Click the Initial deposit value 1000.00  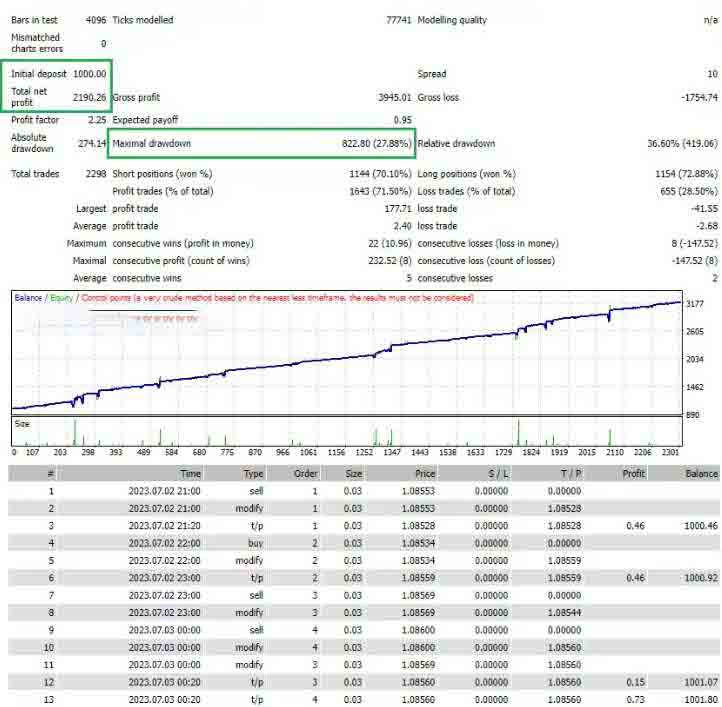(x=90, y=74)
